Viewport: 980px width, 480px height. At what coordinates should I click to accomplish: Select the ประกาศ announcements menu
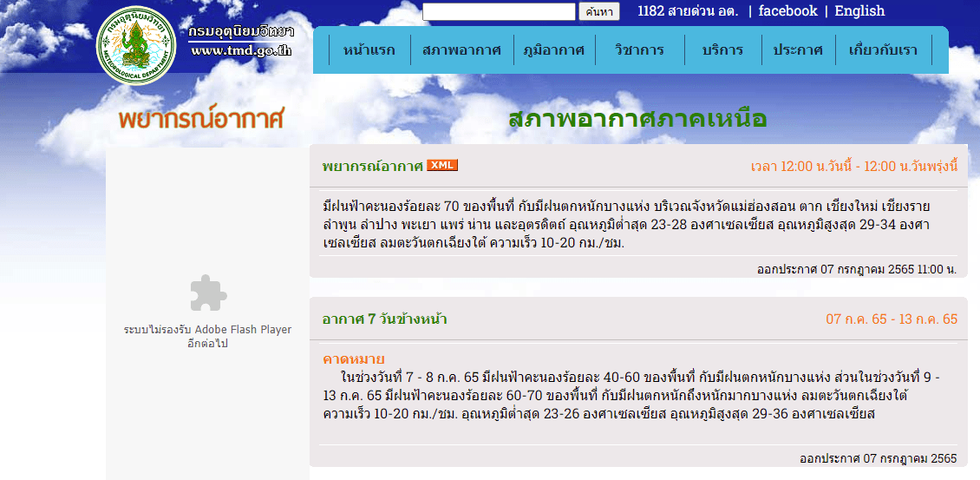click(798, 50)
